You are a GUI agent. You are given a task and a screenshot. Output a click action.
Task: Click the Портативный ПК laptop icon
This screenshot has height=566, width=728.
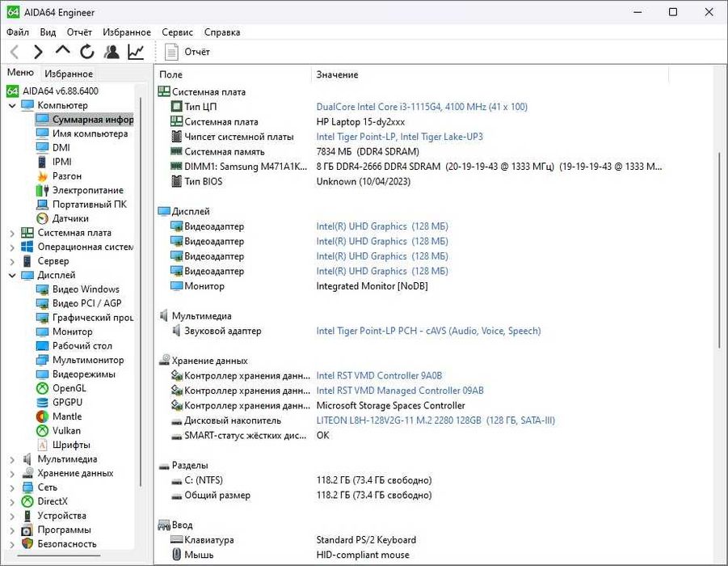(42, 204)
